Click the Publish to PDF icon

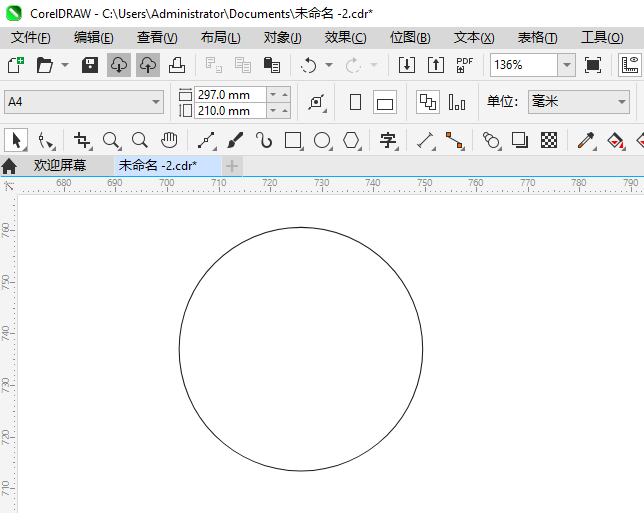pyautogui.click(x=465, y=65)
